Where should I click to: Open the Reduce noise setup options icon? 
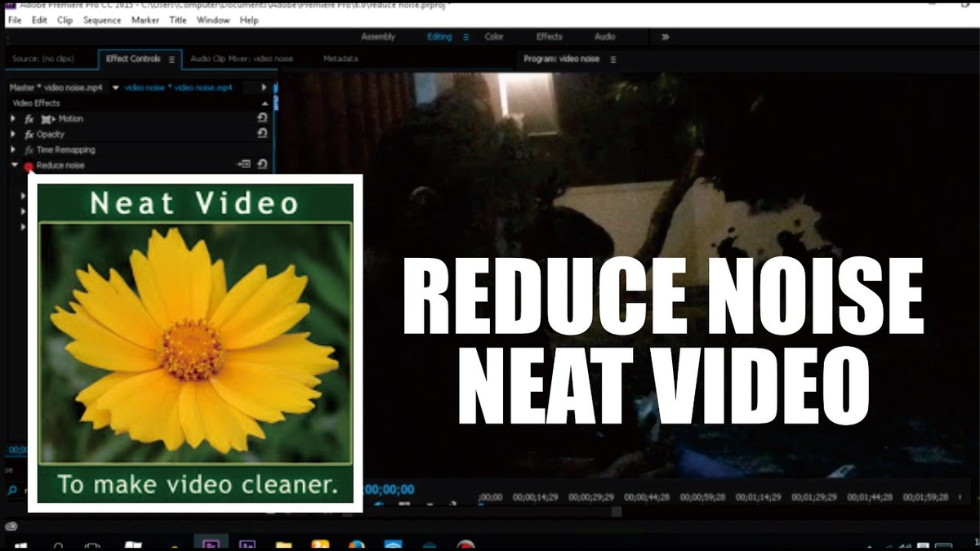(244, 164)
